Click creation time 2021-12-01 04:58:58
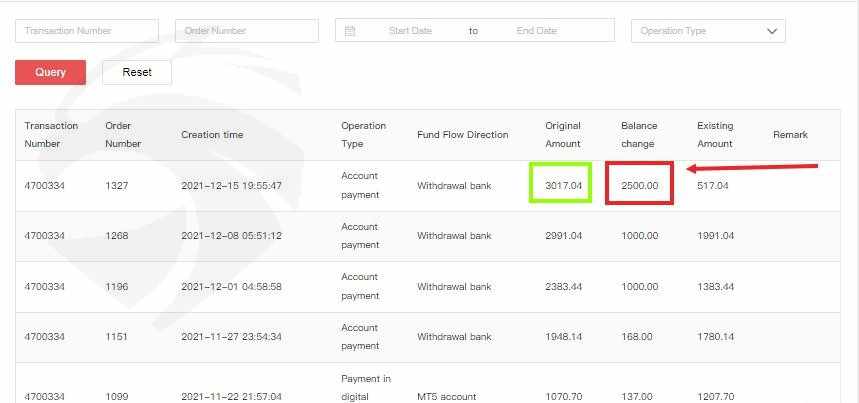Image resolution: width=859 pixels, height=403 pixels. coord(231,287)
